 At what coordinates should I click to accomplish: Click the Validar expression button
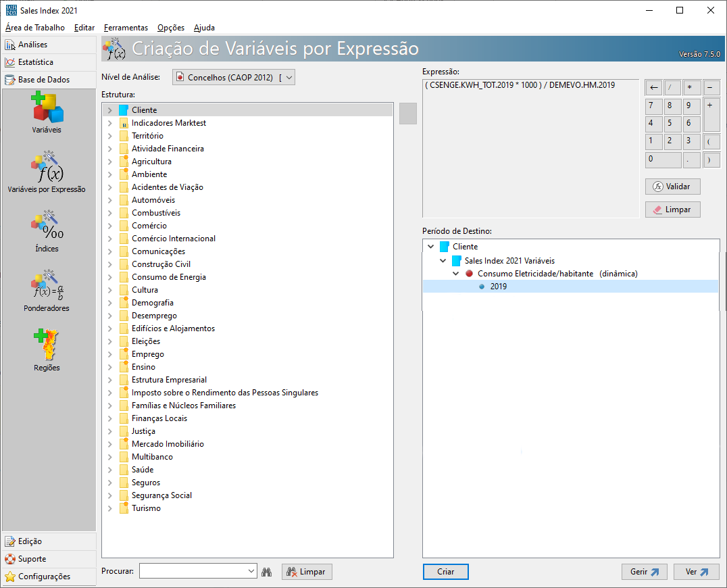[x=672, y=187]
